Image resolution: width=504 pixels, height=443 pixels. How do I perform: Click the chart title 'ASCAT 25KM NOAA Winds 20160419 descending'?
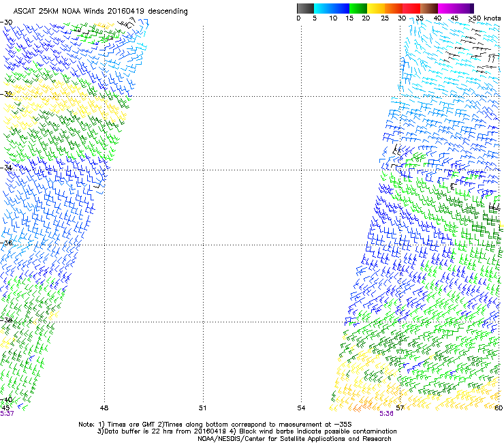(100, 11)
